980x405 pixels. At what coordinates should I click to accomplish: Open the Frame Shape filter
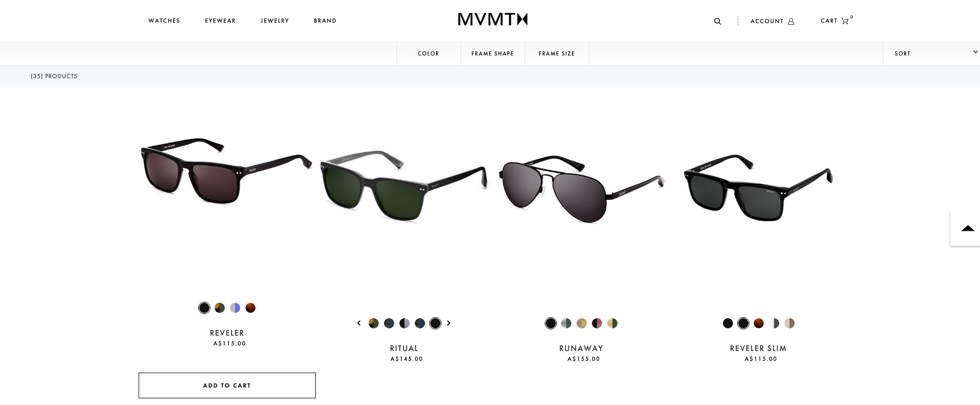click(x=492, y=53)
